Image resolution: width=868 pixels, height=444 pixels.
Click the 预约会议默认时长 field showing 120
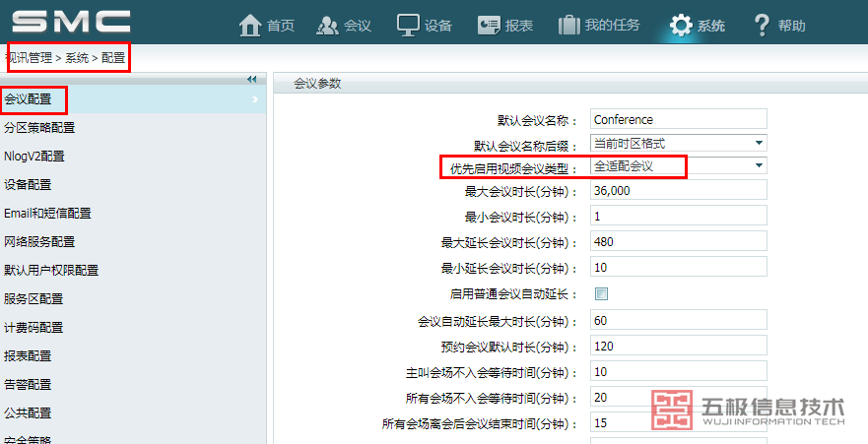coord(679,347)
